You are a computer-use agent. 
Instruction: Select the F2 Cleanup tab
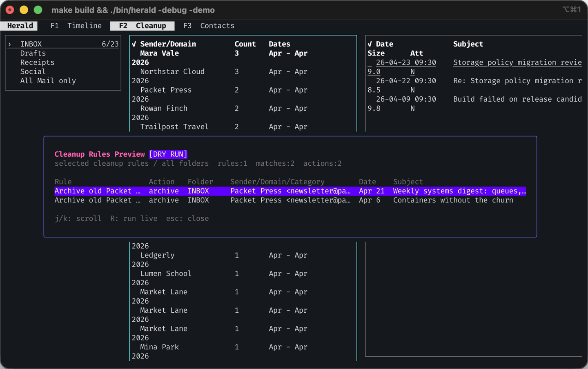(x=143, y=26)
